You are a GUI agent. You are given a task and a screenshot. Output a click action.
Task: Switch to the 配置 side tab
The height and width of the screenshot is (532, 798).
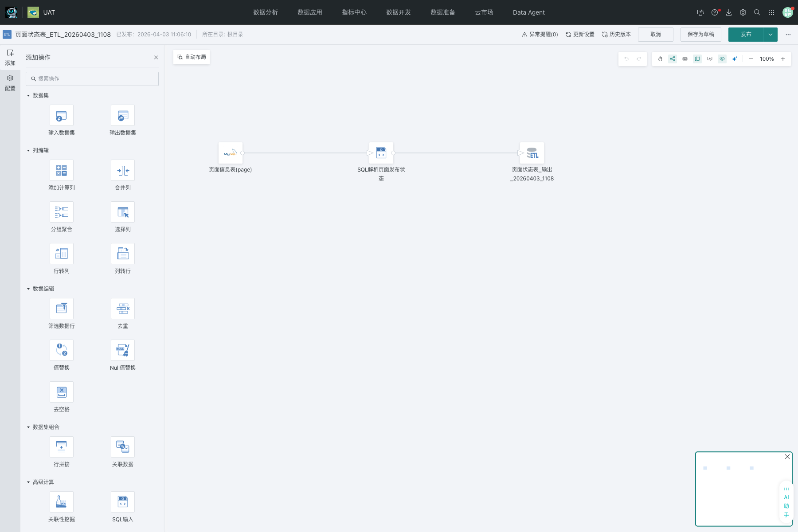pyautogui.click(x=10, y=83)
